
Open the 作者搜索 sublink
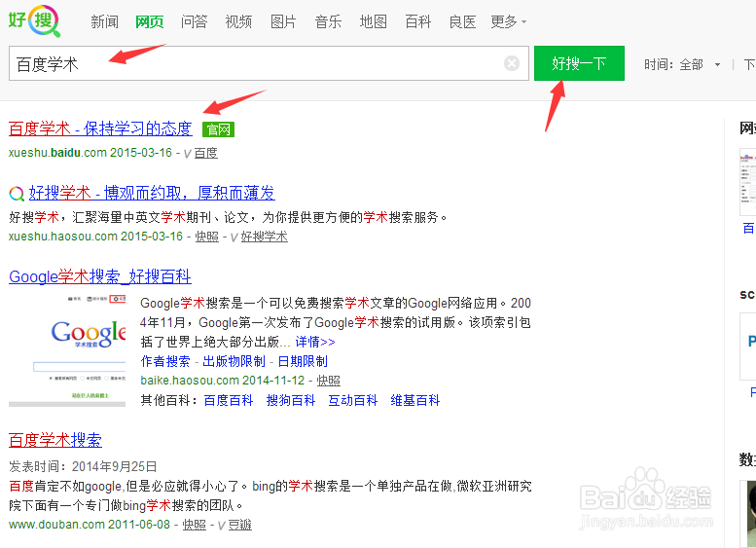(x=165, y=361)
